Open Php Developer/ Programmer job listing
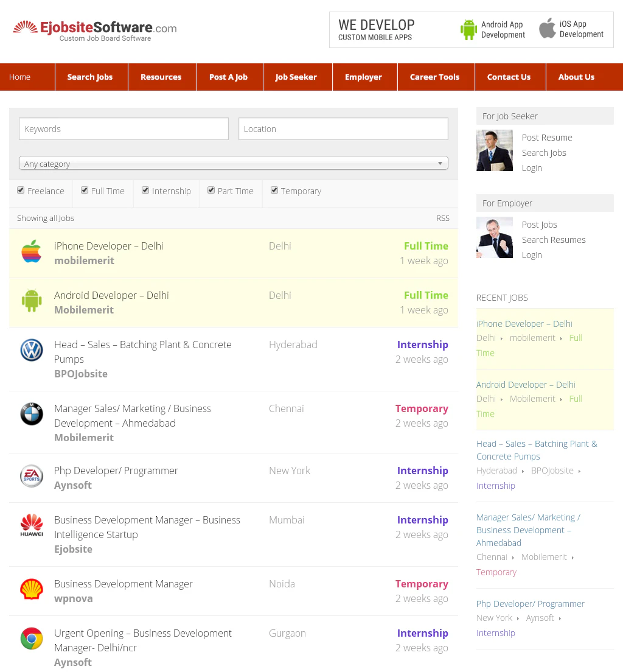623x672 pixels. coord(234,478)
